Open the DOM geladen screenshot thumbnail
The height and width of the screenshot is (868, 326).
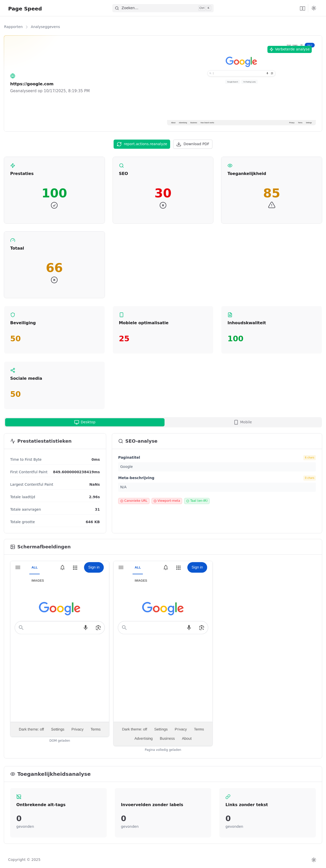tap(60, 649)
